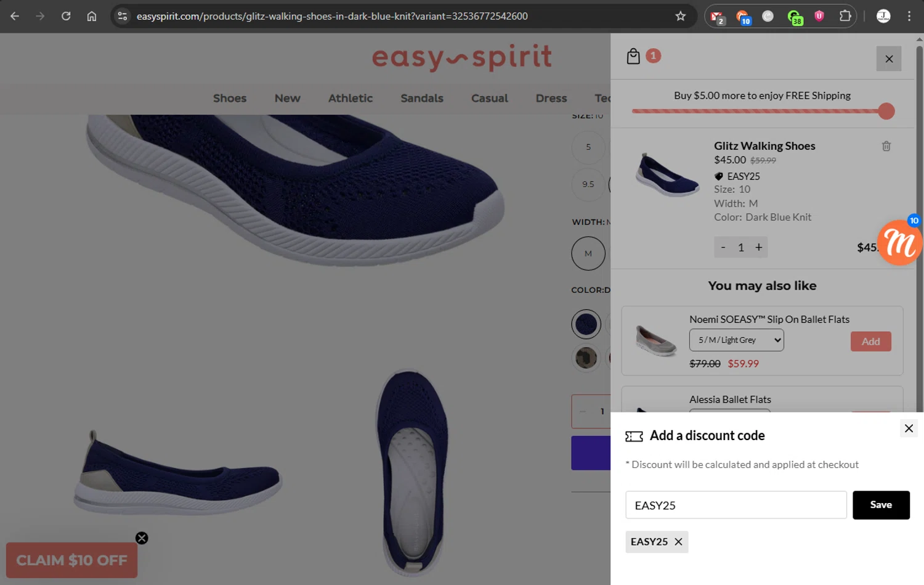Open the browser home page
The width and height of the screenshot is (924, 585).
point(92,16)
